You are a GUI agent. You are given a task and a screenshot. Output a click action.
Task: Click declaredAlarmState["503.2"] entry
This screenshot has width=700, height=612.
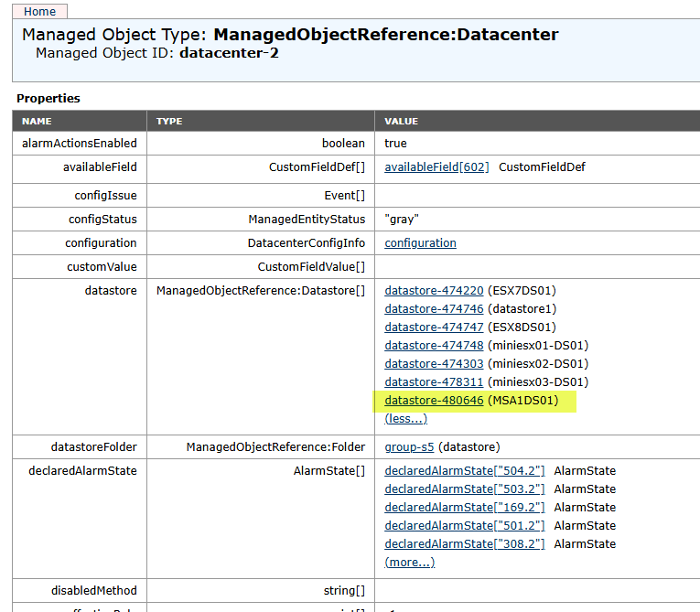click(464, 489)
